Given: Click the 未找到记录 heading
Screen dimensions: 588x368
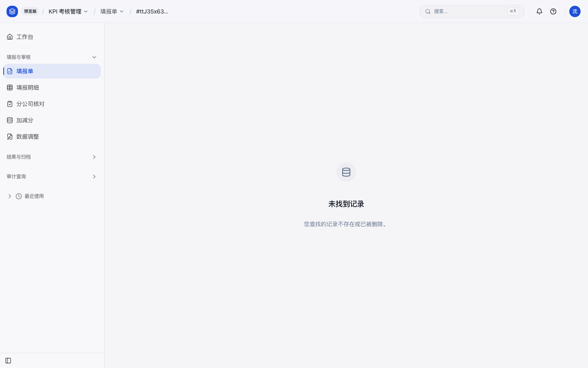Looking at the screenshot, I should click(346, 204).
